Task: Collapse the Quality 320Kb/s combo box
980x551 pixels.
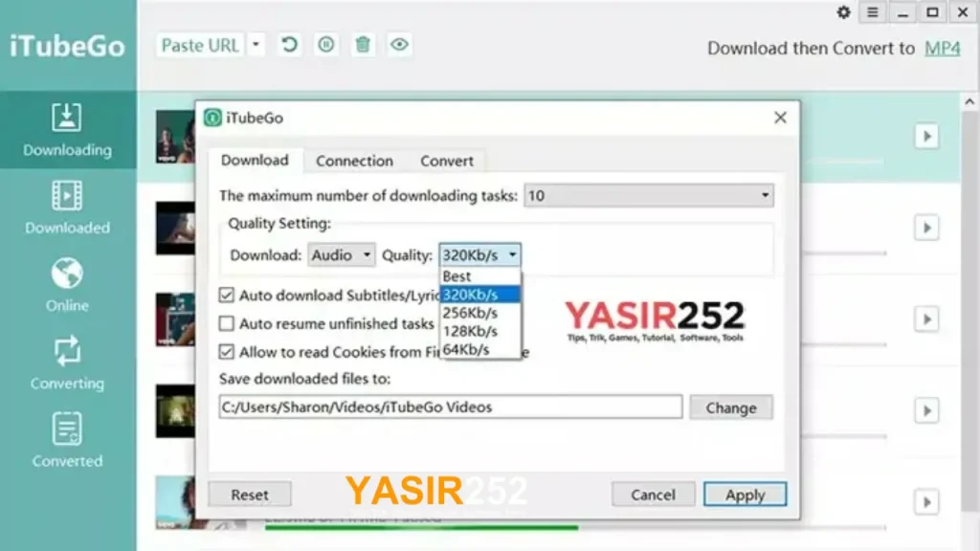Action: pos(479,254)
